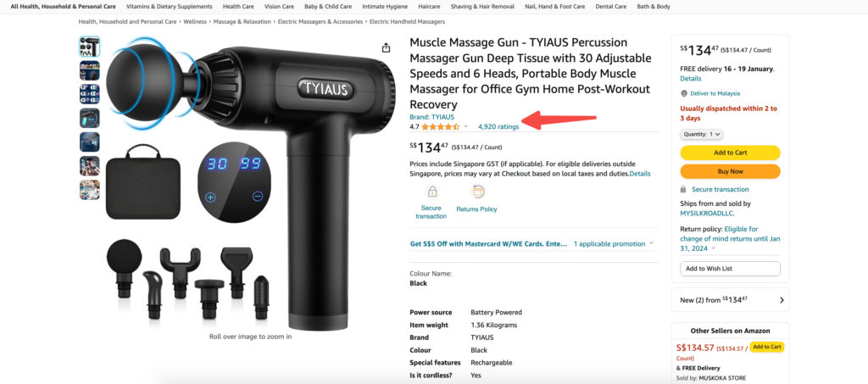Click padlock icon beside Secure transaction link
Screen dimensions: 868x384
pos(684,189)
